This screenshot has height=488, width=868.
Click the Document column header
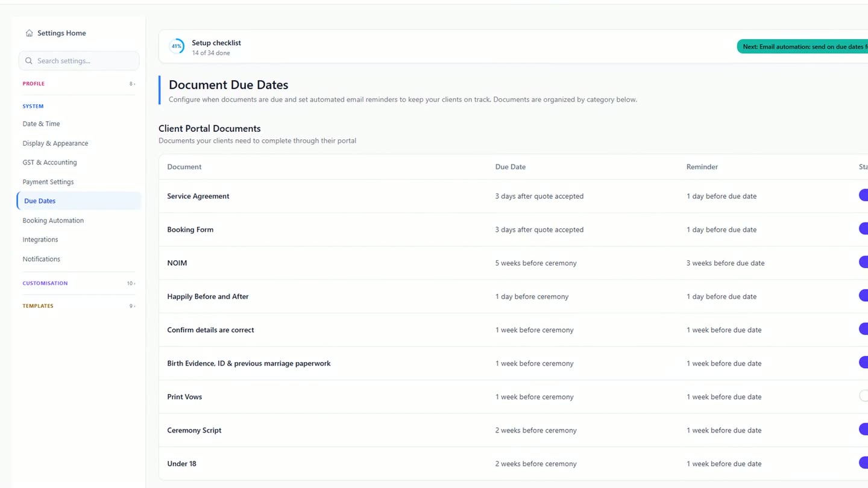point(184,167)
